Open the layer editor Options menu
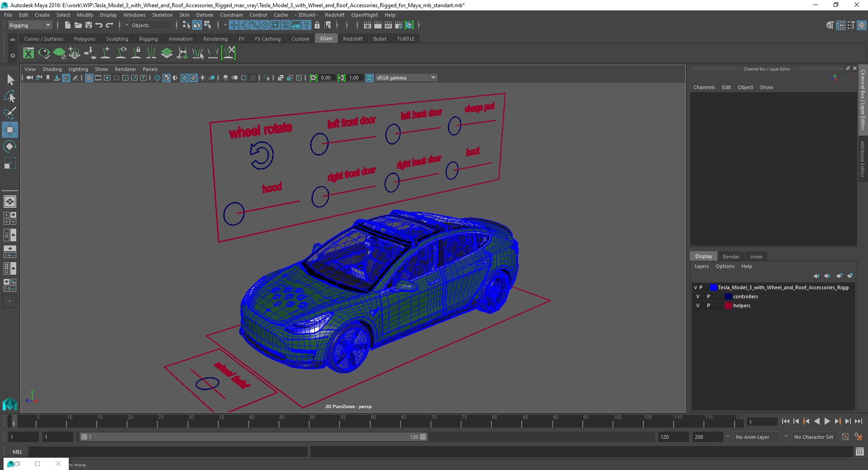Viewport: 868px width, 470px height. click(x=725, y=266)
